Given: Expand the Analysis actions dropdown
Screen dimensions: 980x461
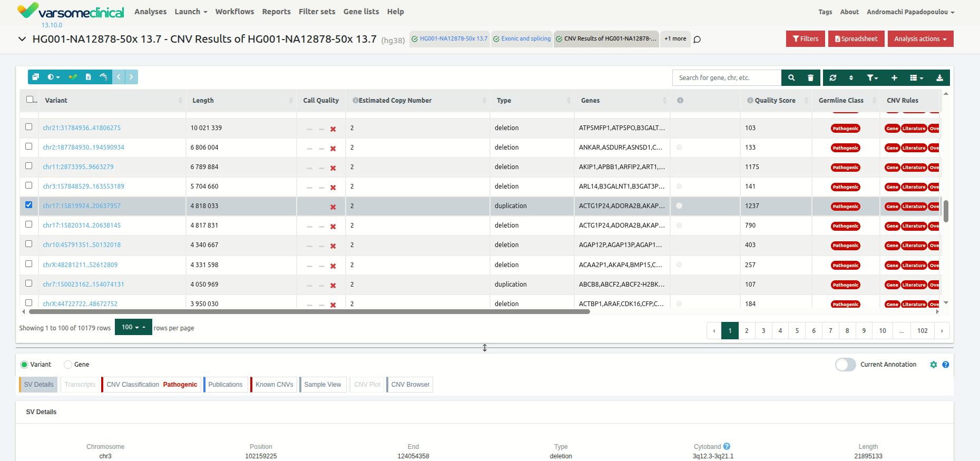Looking at the screenshot, I should pyautogui.click(x=920, y=39).
